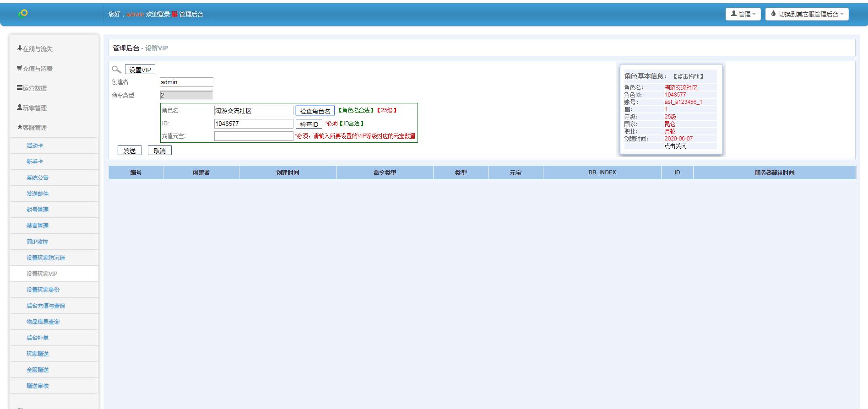Open the 活动卡 menu item
This screenshot has height=409, width=868.
pyautogui.click(x=35, y=146)
